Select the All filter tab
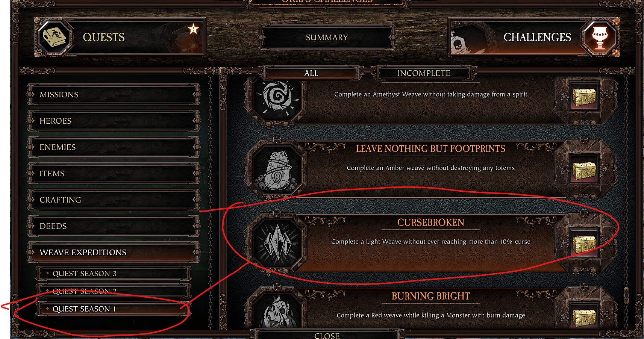This screenshot has width=644, height=339. tap(311, 73)
